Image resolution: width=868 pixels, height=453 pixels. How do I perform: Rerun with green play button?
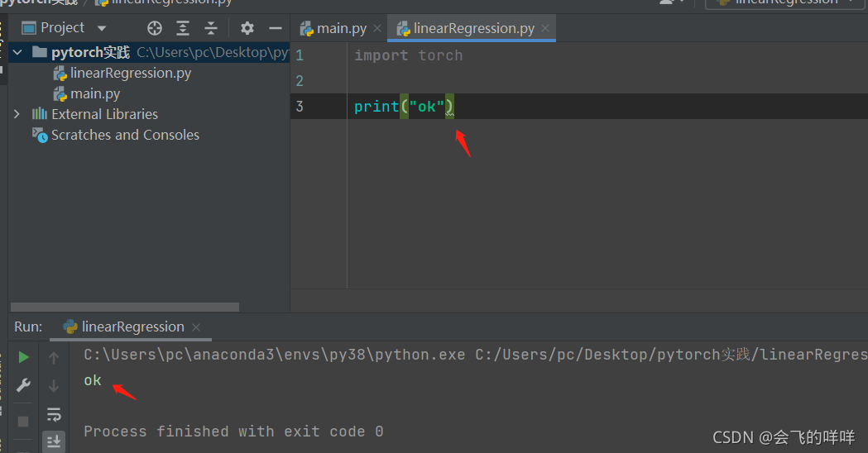tap(23, 357)
